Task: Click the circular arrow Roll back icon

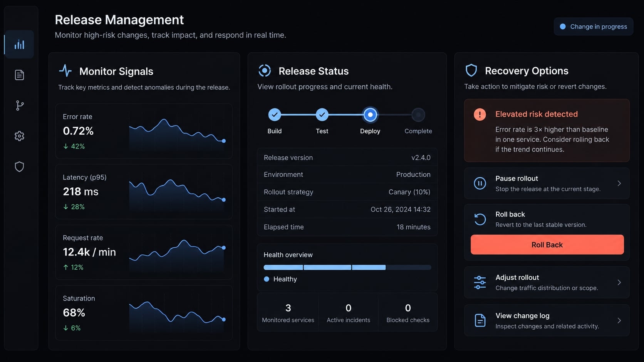Action: coord(480,219)
